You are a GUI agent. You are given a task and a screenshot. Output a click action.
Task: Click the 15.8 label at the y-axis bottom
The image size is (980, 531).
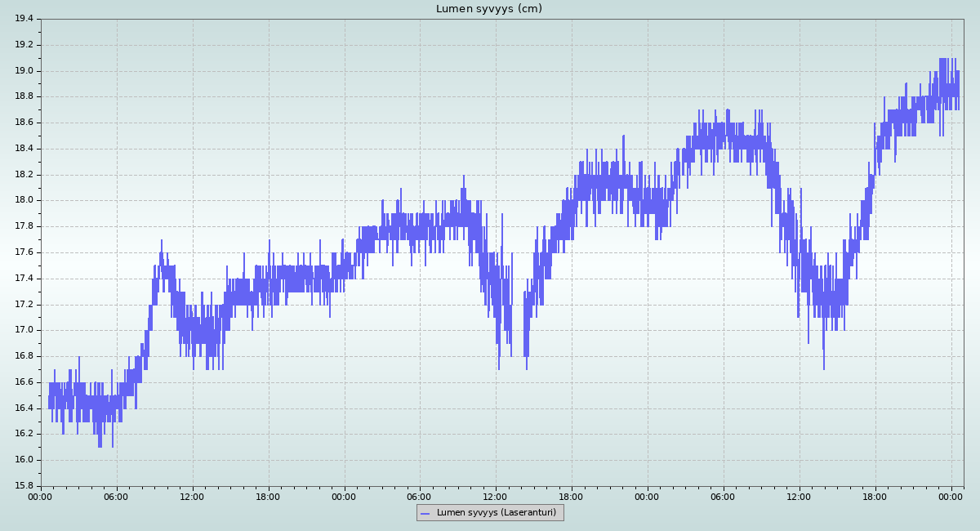coord(24,486)
